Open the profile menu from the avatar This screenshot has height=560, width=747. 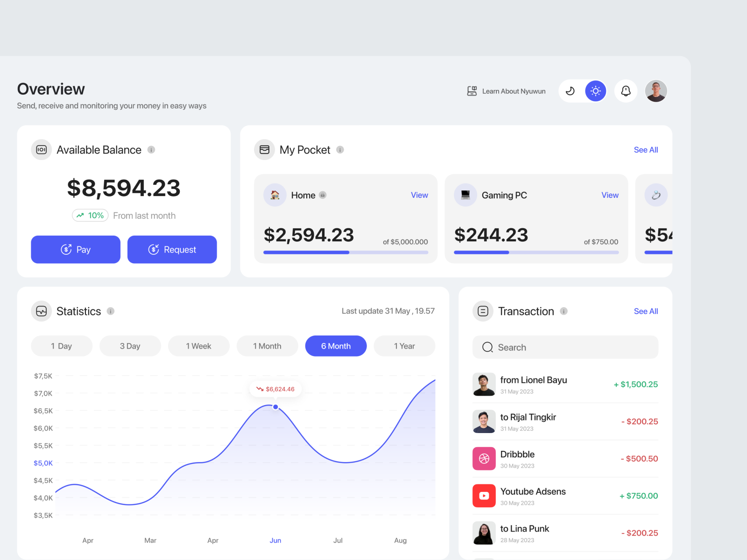coord(656,91)
